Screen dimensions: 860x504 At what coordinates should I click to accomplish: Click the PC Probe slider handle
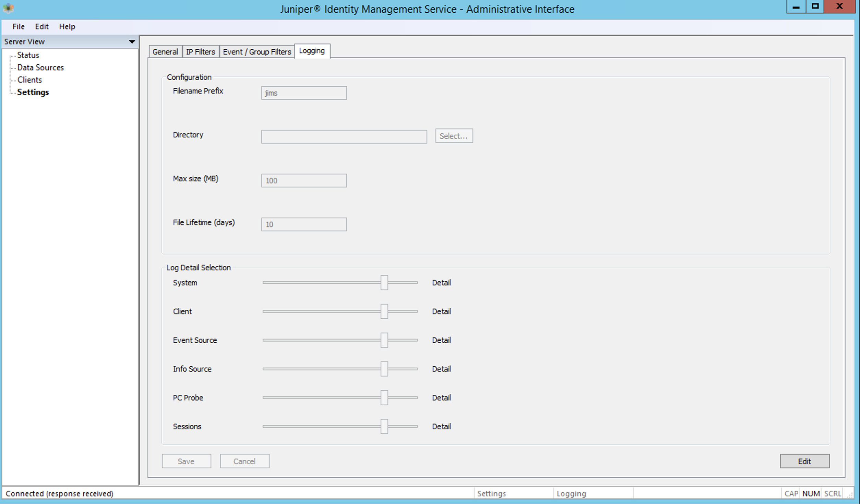click(384, 398)
